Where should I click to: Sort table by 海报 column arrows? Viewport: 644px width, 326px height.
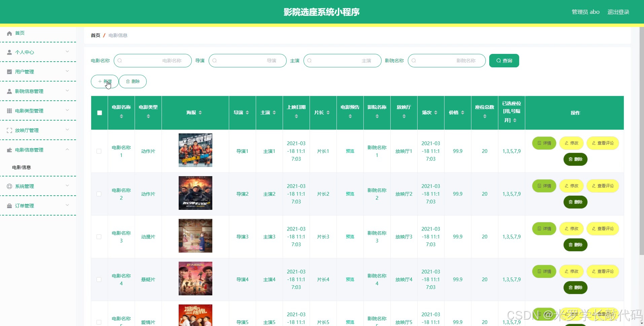tap(200, 112)
